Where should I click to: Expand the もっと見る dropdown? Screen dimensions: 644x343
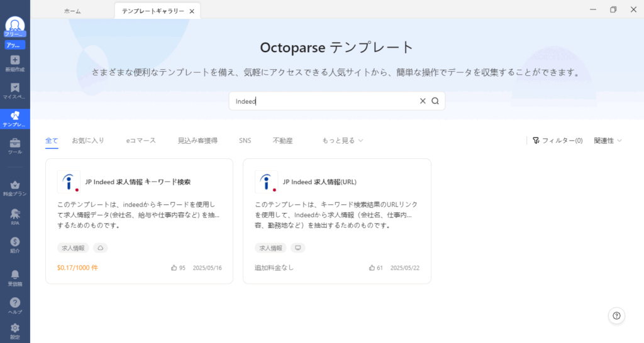(x=342, y=140)
